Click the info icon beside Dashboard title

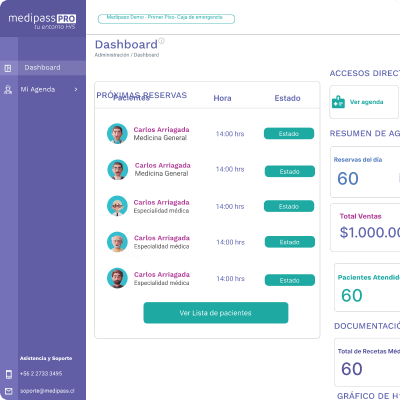pos(161,41)
